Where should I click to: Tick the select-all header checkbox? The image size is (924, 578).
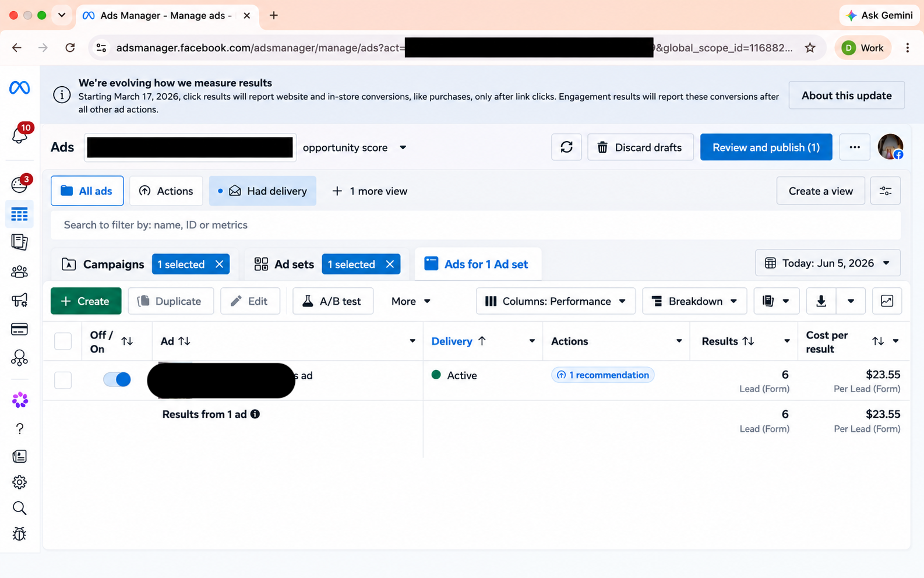pos(63,341)
